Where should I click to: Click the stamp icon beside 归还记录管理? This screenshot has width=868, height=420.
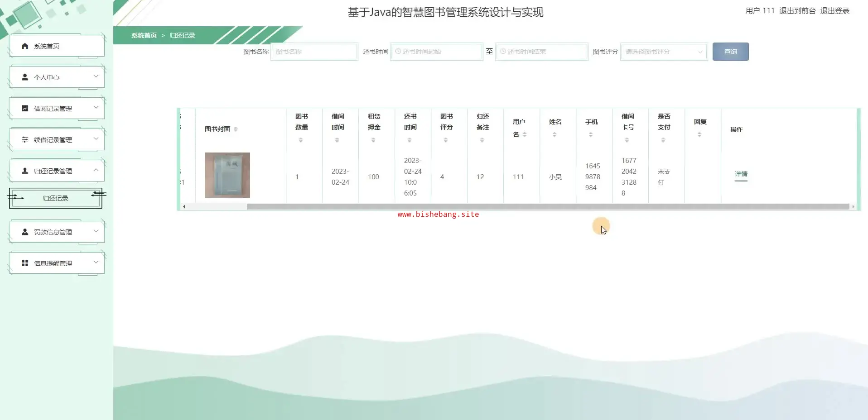coord(25,171)
